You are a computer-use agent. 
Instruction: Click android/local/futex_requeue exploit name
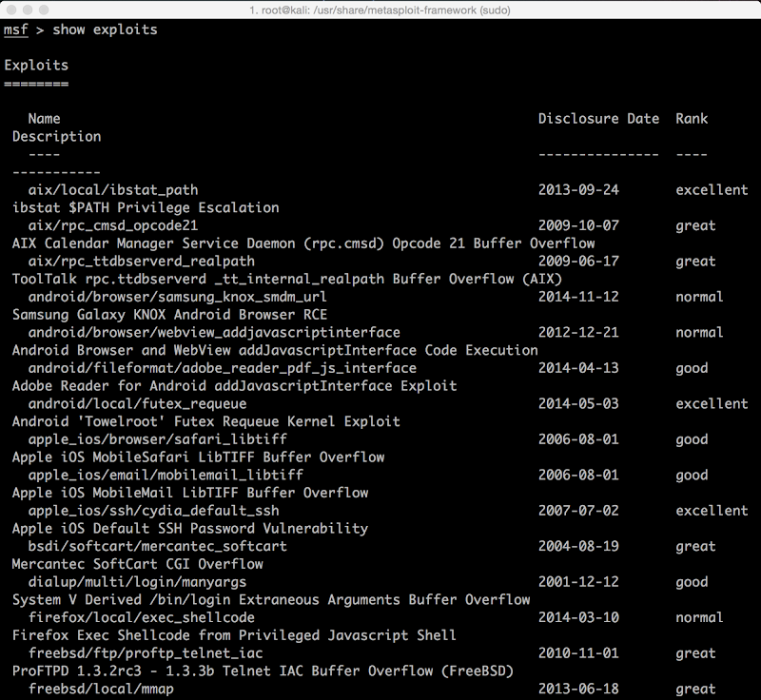coord(137,403)
